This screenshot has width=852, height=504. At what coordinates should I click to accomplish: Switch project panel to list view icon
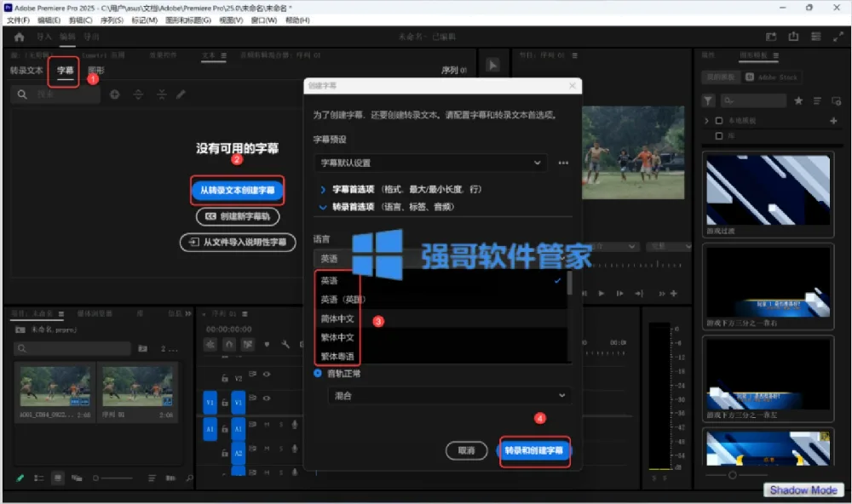click(x=38, y=478)
